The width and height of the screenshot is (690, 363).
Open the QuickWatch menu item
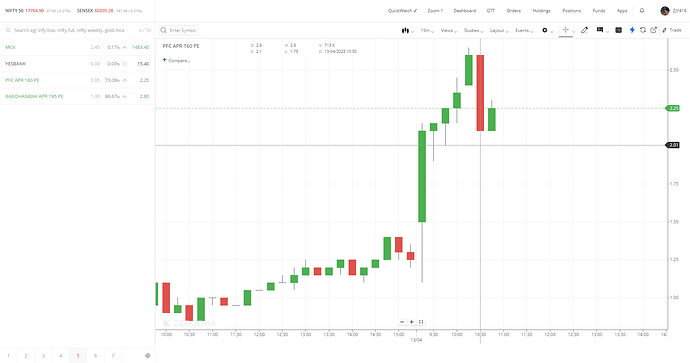402,11
